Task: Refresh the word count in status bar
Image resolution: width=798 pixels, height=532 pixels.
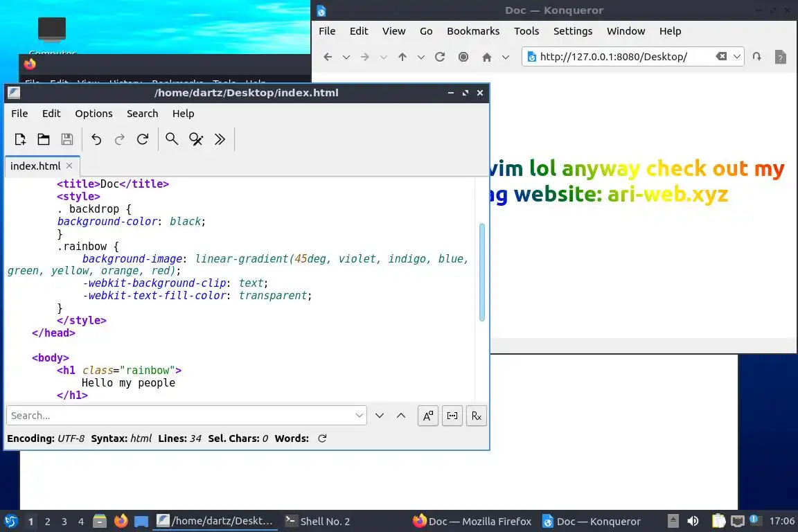Action: [x=322, y=438]
